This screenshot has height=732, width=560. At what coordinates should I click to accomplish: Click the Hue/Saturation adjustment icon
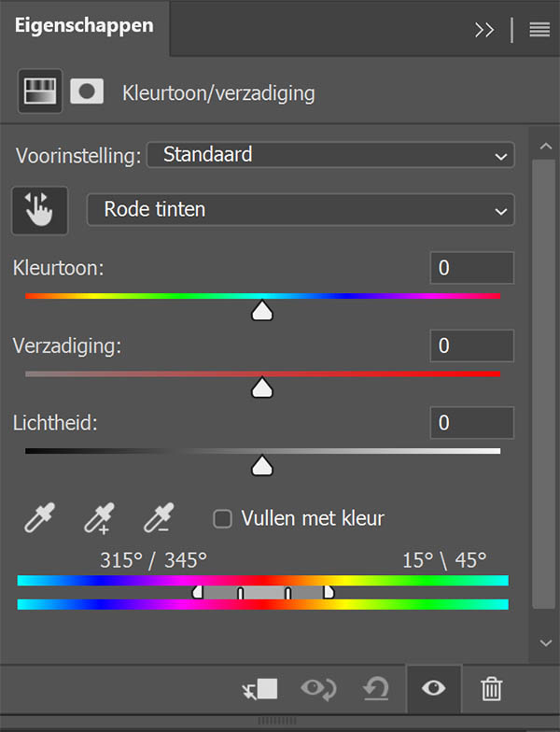point(39,91)
